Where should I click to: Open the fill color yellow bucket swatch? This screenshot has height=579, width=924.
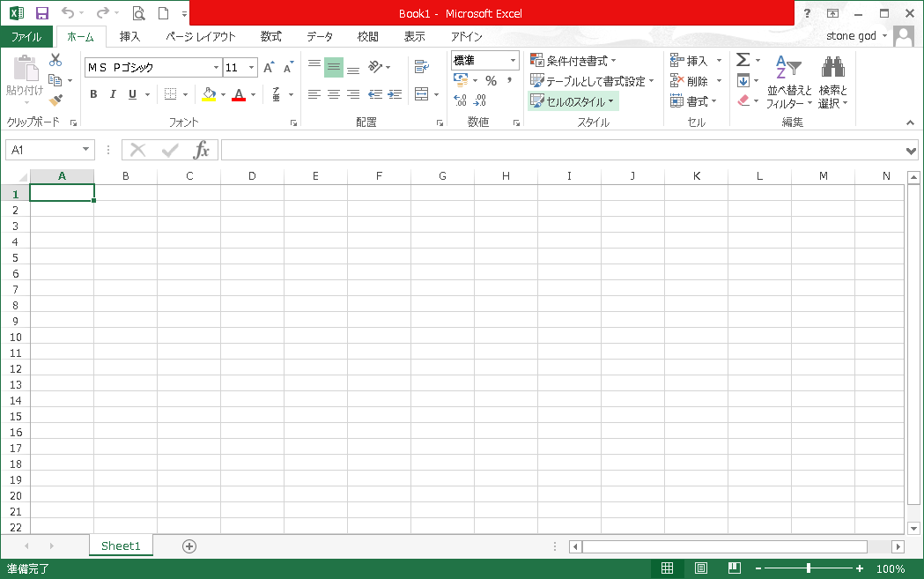[209, 94]
